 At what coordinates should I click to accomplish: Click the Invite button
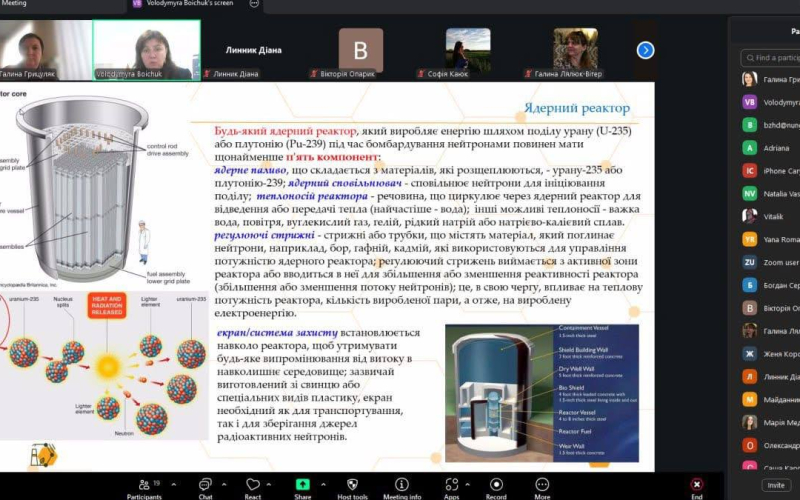pyautogui.click(x=775, y=484)
